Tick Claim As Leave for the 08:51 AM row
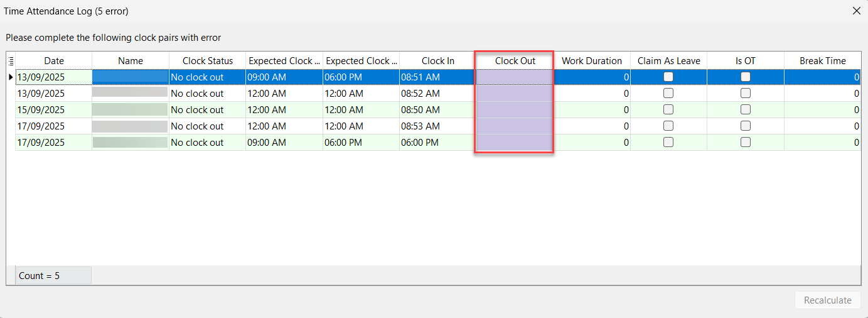 668,77
